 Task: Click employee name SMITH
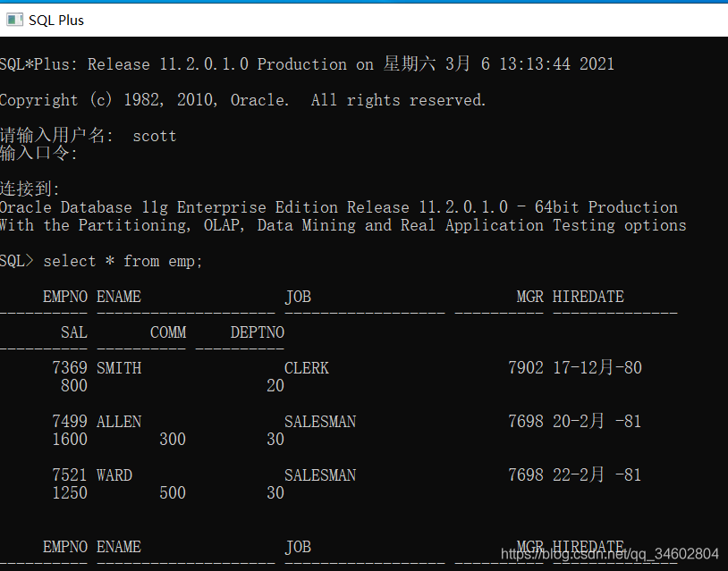pos(119,368)
